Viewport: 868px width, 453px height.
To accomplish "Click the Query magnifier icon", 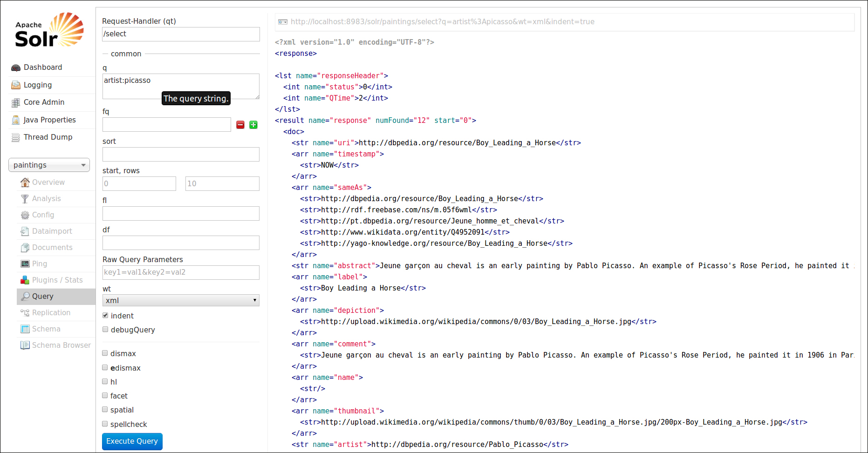I will [25, 296].
